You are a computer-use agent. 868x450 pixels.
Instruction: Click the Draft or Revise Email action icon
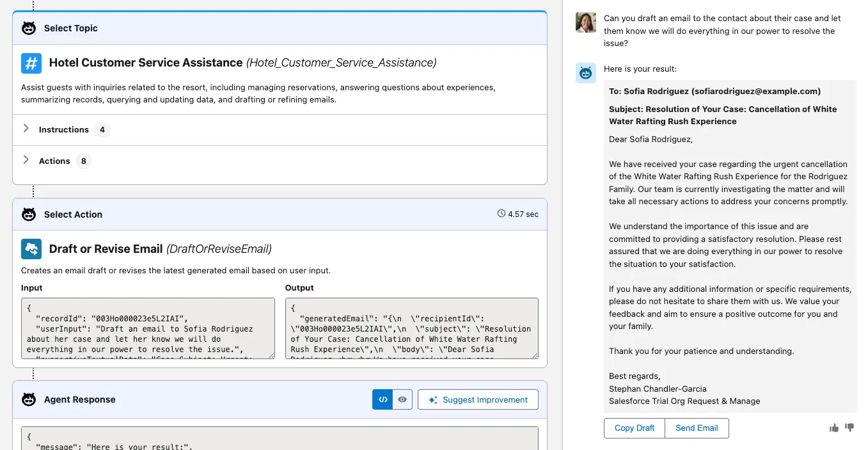[31, 249]
